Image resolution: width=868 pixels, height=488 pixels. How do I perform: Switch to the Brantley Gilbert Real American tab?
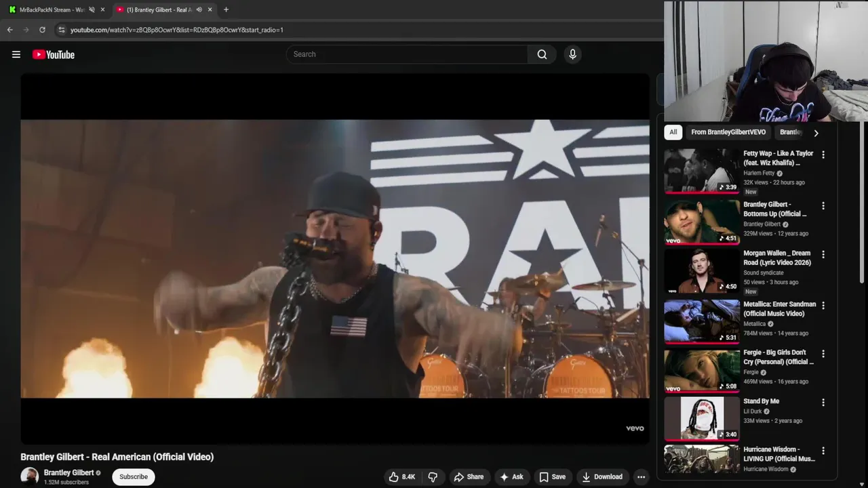click(x=164, y=9)
